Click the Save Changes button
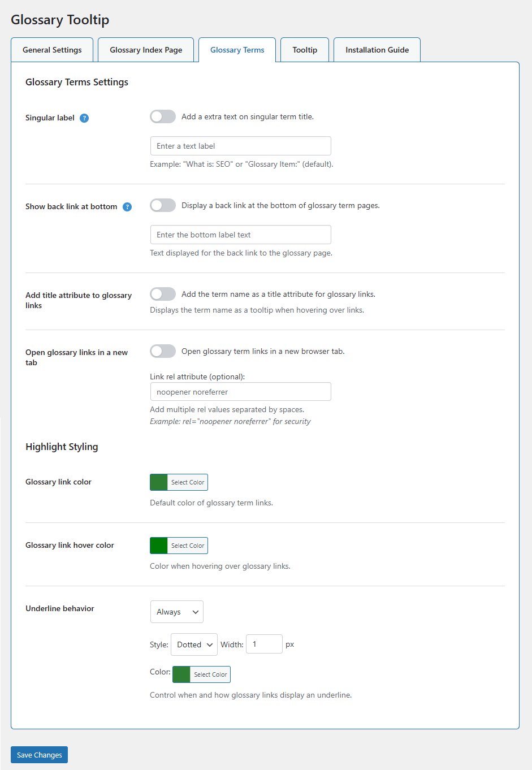532x770 pixels. (40, 755)
